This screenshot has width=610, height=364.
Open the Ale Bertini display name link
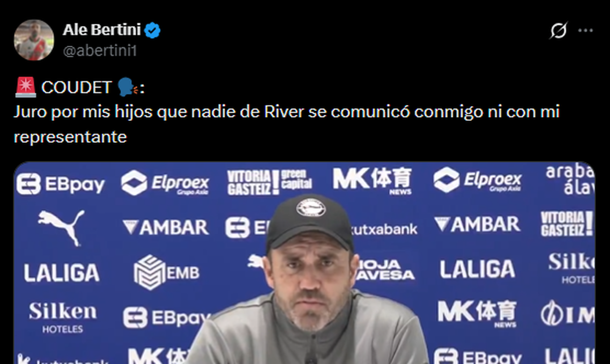coord(102,30)
